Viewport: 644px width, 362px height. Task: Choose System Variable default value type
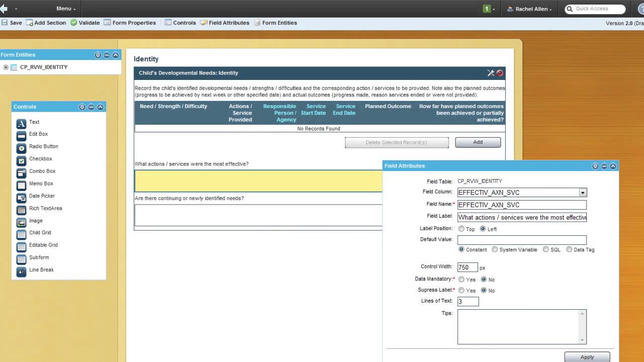point(495,249)
